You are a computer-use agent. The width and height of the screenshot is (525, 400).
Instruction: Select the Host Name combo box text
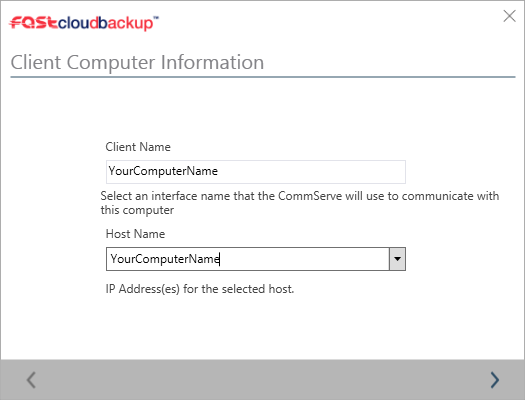click(x=247, y=259)
